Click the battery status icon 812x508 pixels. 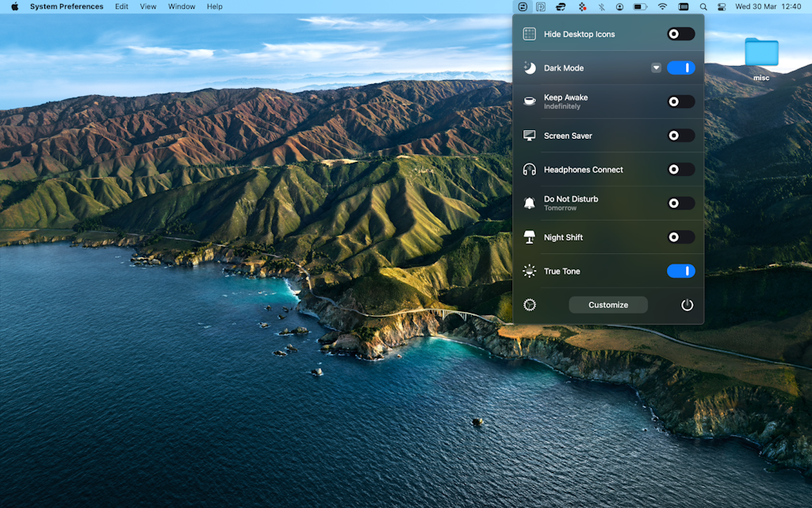click(638, 6)
